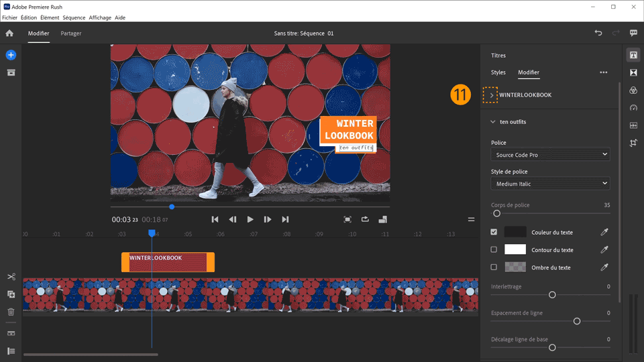
Task: Switch to the Styles tab
Action: [498, 72]
